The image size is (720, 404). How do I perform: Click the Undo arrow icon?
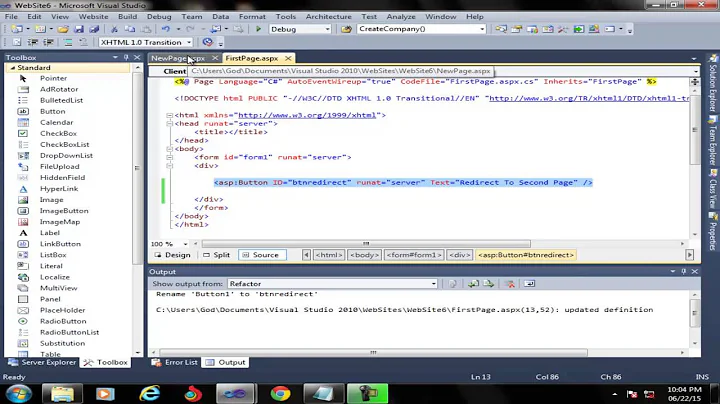tap(165, 29)
